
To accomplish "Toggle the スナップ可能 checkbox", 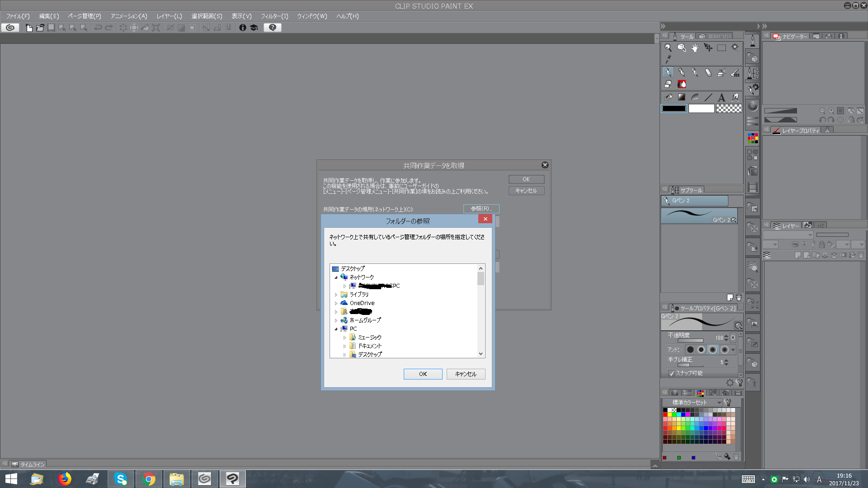I will (x=671, y=373).
